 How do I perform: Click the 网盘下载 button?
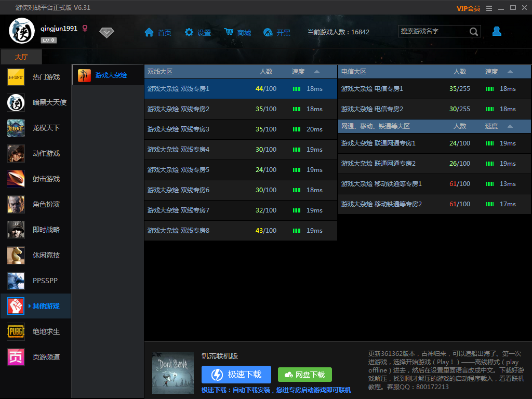(x=304, y=375)
